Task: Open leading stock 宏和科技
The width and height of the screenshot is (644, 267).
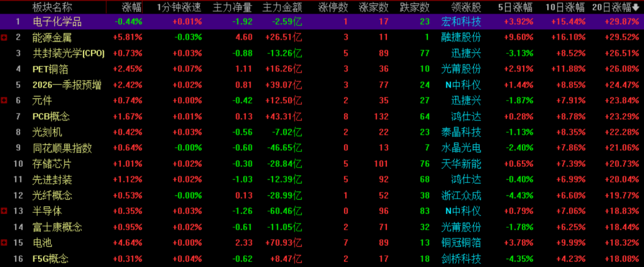Action: point(461,22)
